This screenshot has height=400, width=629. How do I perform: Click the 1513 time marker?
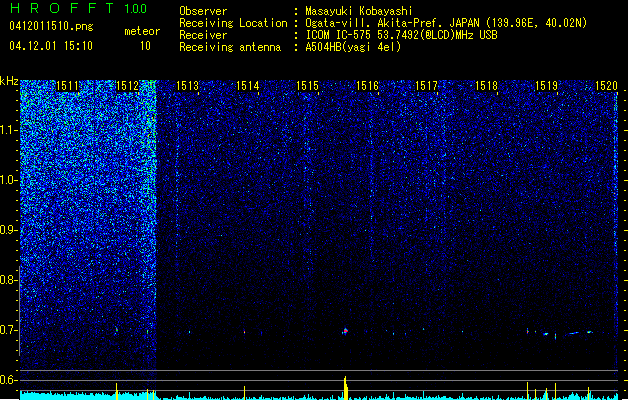(187, 86)
